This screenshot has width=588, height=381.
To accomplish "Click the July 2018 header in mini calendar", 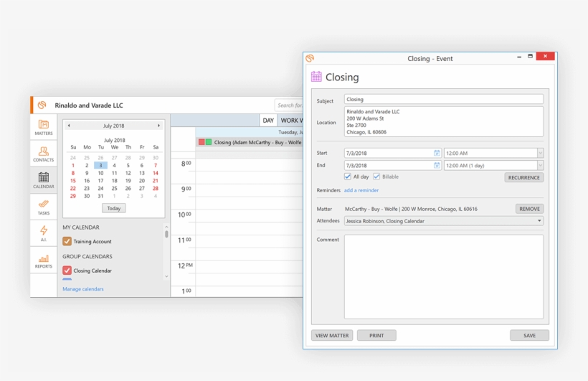I will coord(113,126).
